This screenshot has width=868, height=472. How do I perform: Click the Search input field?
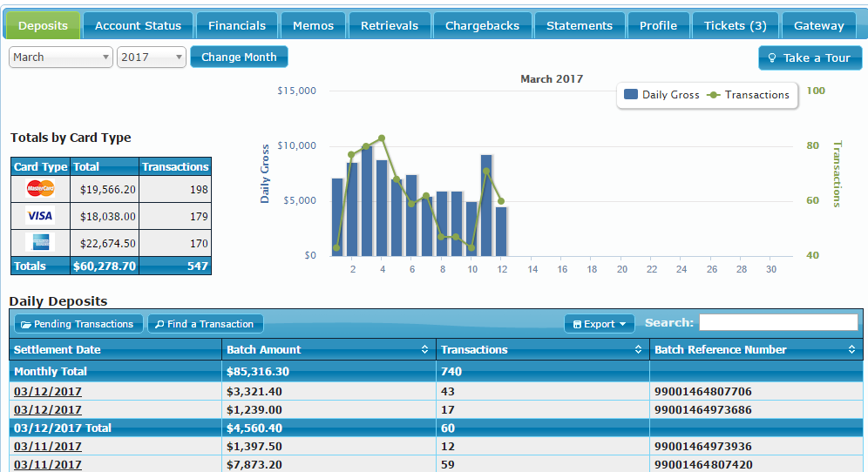(777, 323)
